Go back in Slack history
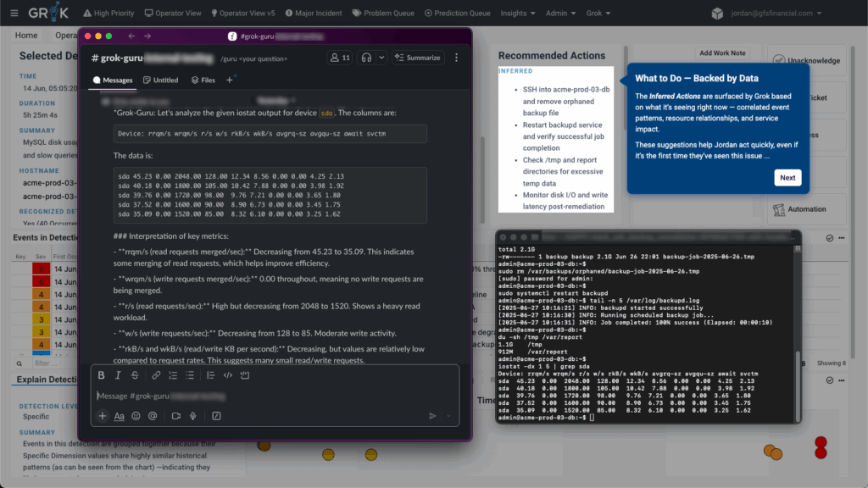The height and width of the screenshot is (488, 868). click(131, 36)
